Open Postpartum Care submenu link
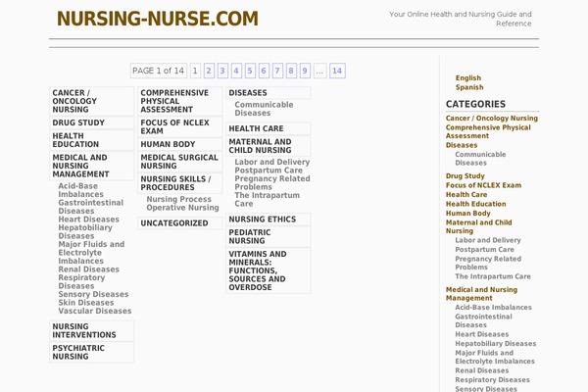The image size is (588, 392). pyautogui.click(x=269, y=171)
